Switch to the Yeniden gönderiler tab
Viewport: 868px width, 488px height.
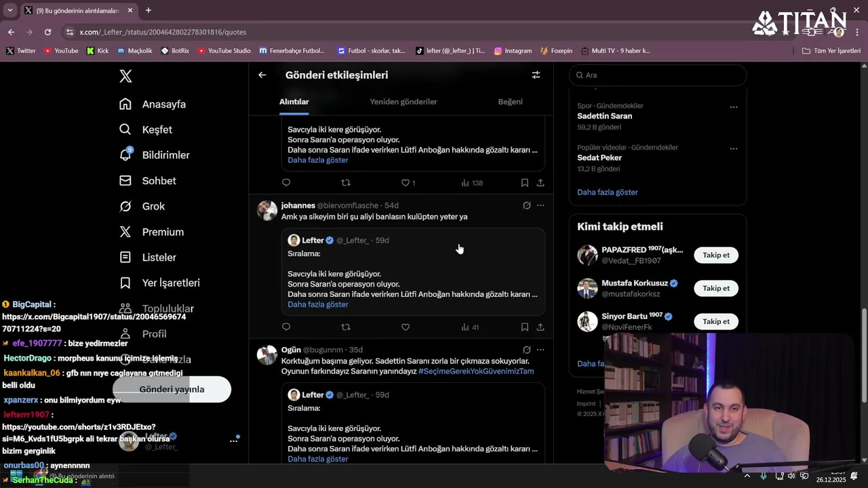point(403,102)
